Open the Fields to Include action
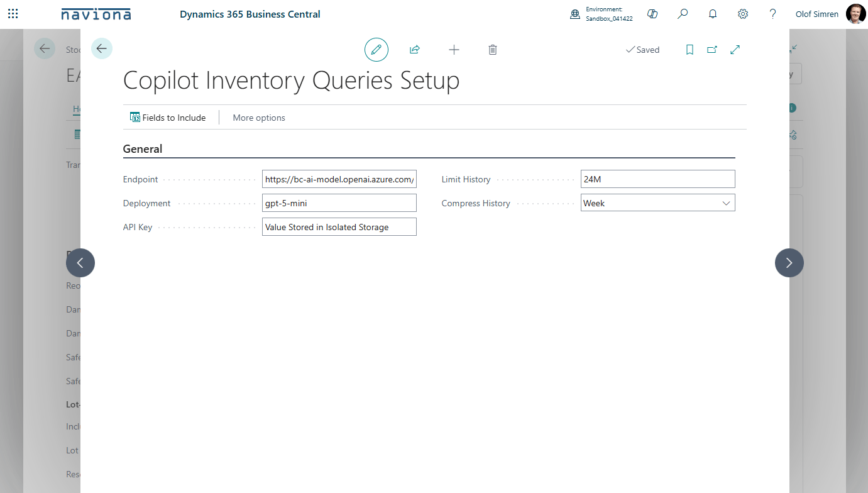 click(x=168, y=118)
